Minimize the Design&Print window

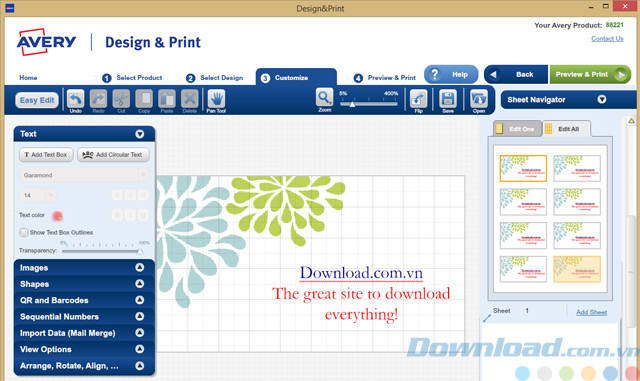591,7
